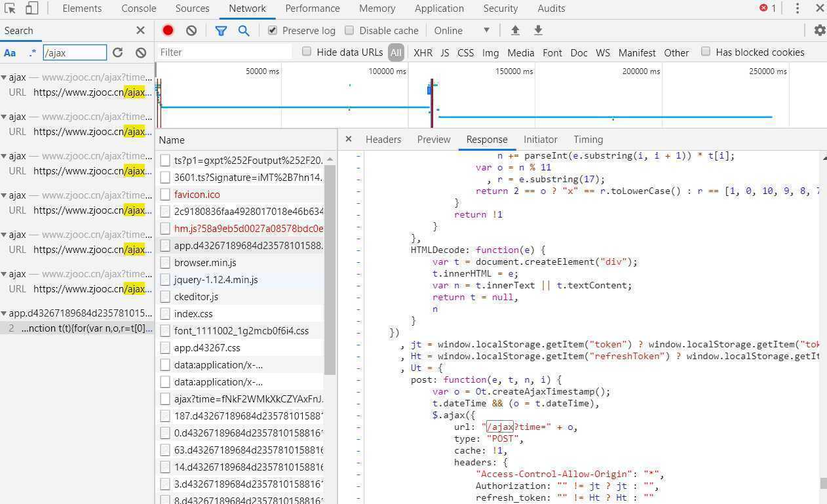Toggle the network filter funnel icon

click(x=221, y=30)
